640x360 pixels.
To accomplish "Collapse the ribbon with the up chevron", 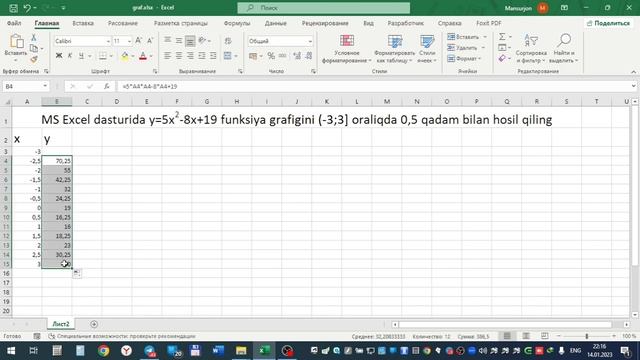I will pyautogui.click(x=633, y=72).
